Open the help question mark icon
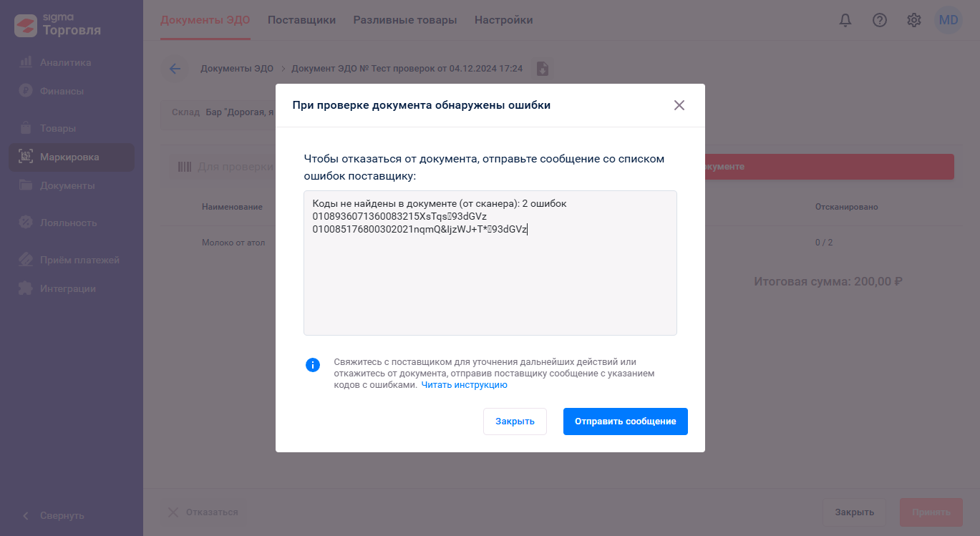The height and width of the screenshot is (536, 980). tap(880, 20)
